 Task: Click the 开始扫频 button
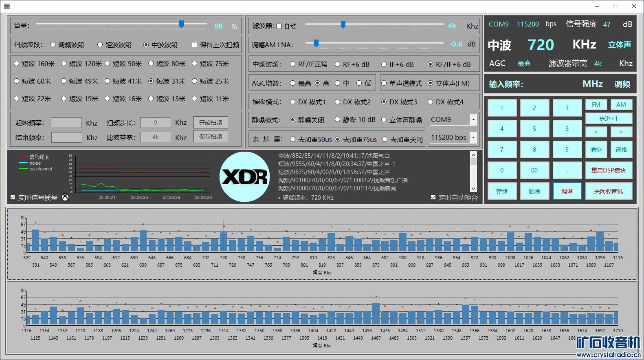[211, 123]
